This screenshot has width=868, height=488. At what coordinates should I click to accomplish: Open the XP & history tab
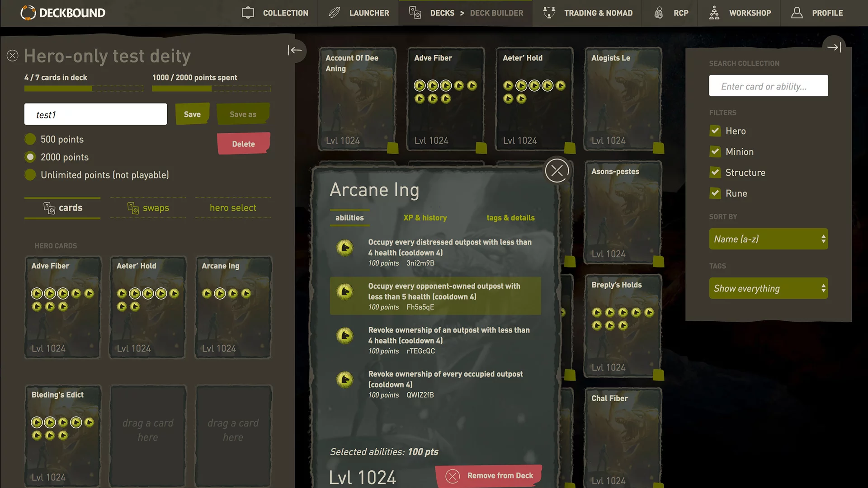(425, 218)
